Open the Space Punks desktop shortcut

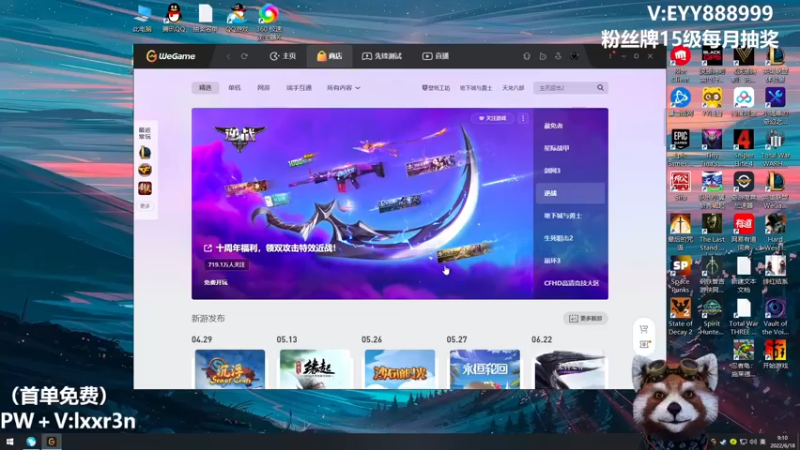(680, 274)
